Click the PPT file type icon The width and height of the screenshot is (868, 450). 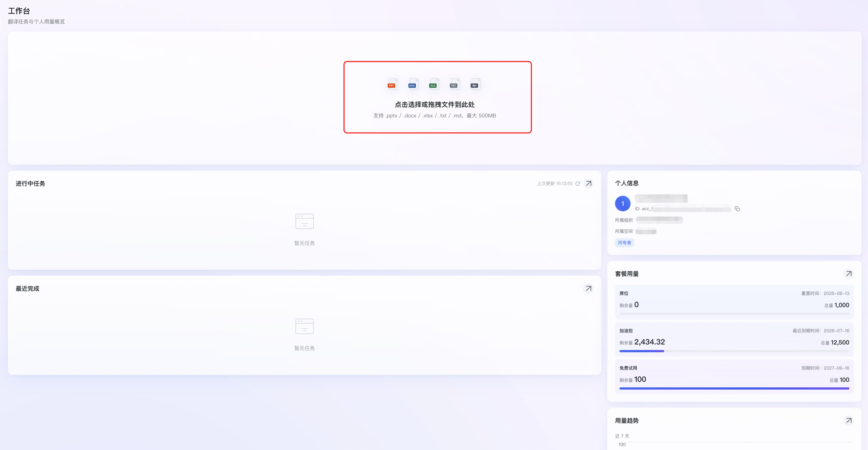tap(392, 84)
